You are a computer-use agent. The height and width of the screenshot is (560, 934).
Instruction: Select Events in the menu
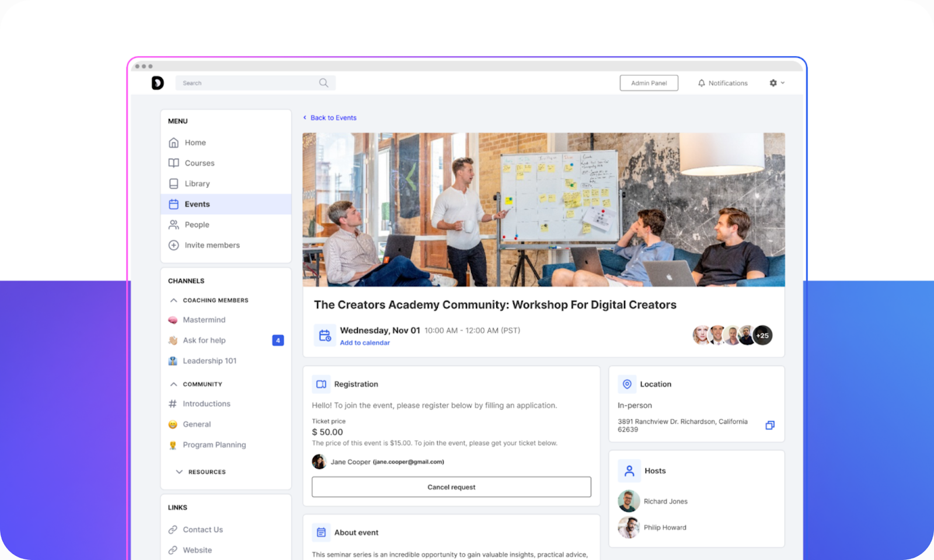[x=226, y=204]
